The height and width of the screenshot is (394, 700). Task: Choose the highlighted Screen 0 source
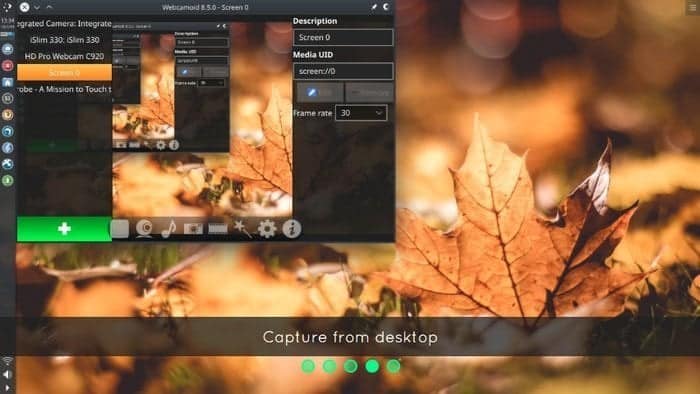64,73
